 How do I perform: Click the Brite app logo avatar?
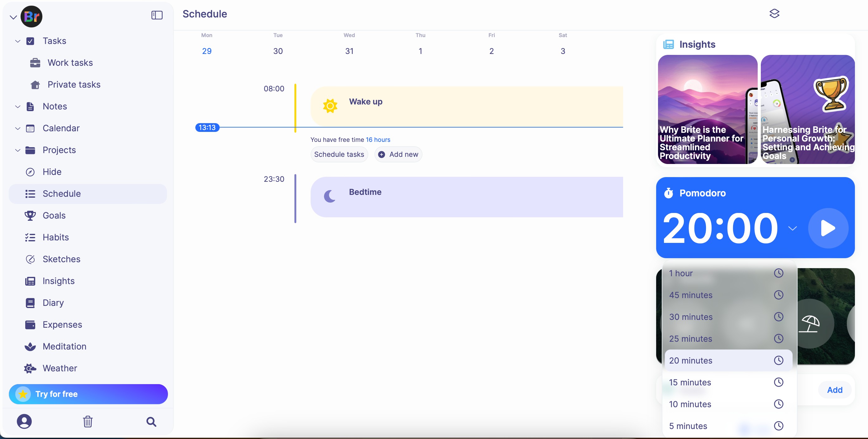coord(31,17)
